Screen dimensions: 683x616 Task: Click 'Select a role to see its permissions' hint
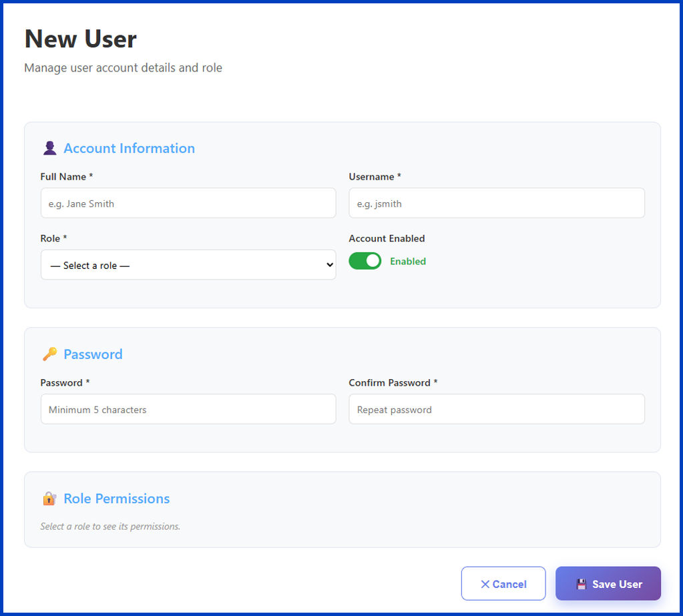[110, 527]
